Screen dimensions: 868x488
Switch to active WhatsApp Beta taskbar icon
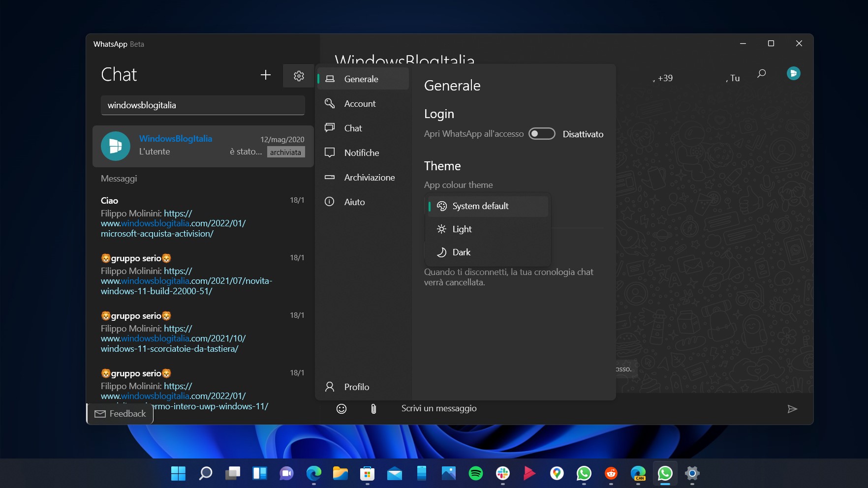point(665,474)
